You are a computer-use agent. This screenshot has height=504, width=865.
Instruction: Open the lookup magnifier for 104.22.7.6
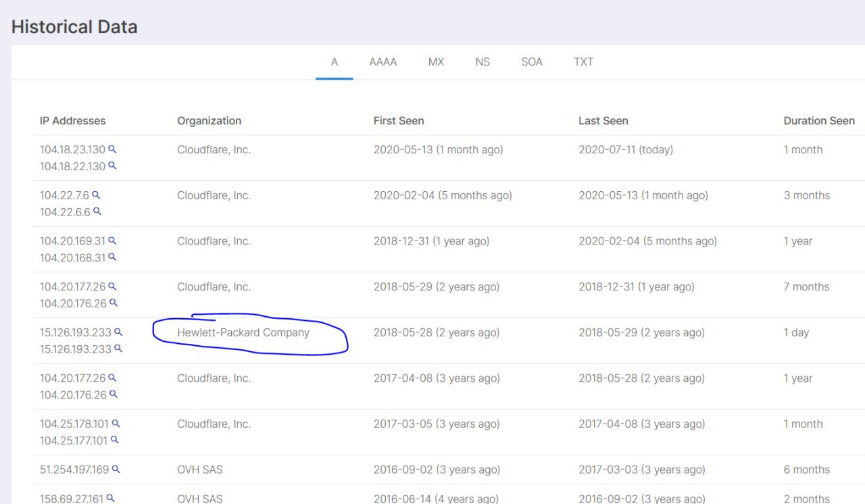(x=96, y=195)
